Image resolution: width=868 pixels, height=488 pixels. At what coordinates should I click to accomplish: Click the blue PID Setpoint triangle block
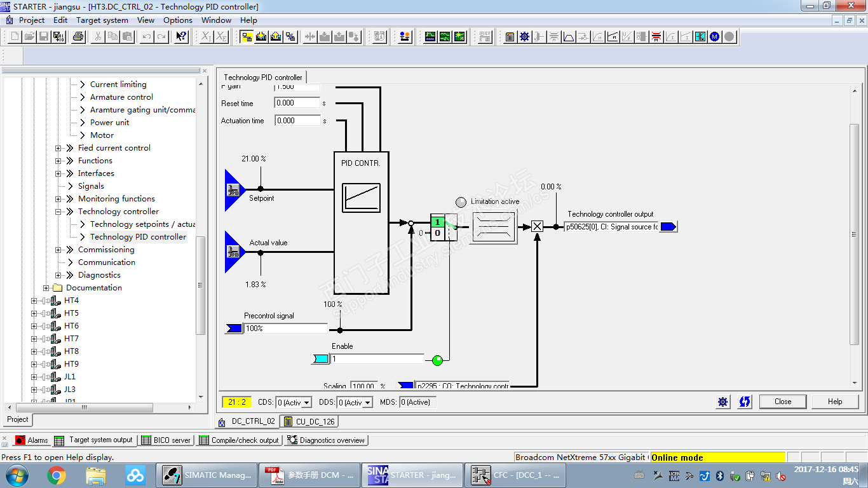[x=235, y=189]
